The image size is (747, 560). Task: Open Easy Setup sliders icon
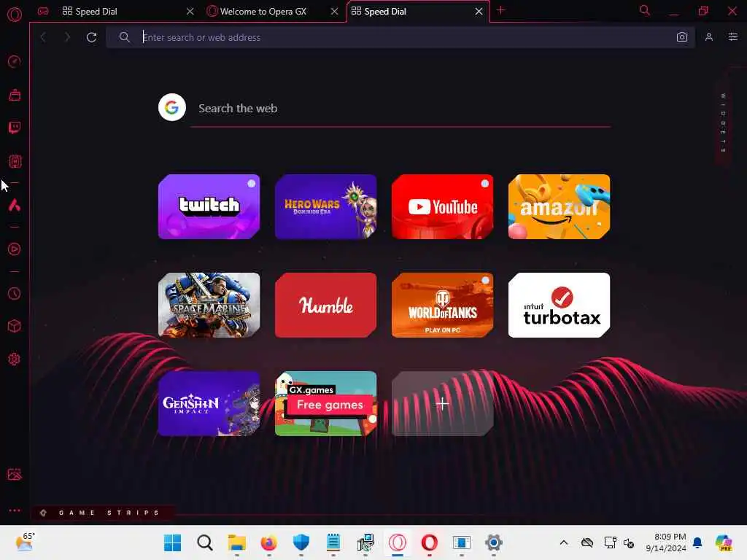coord(732,37)
